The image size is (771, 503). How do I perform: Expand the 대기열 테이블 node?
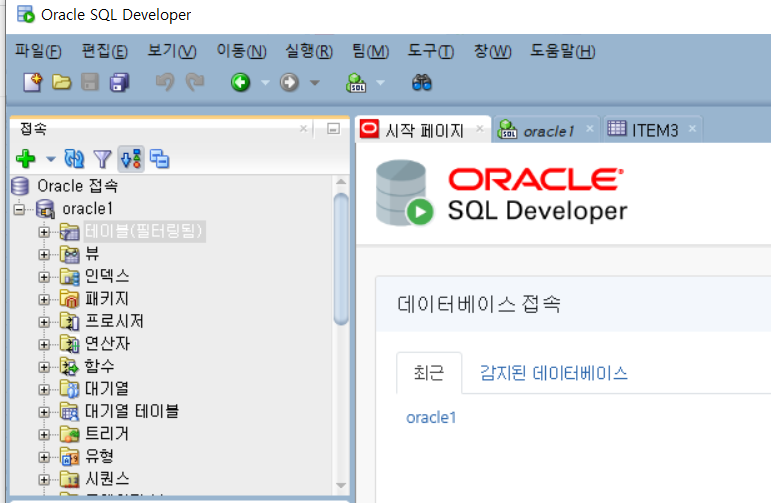pyautogui.click(x=44, y=412)
